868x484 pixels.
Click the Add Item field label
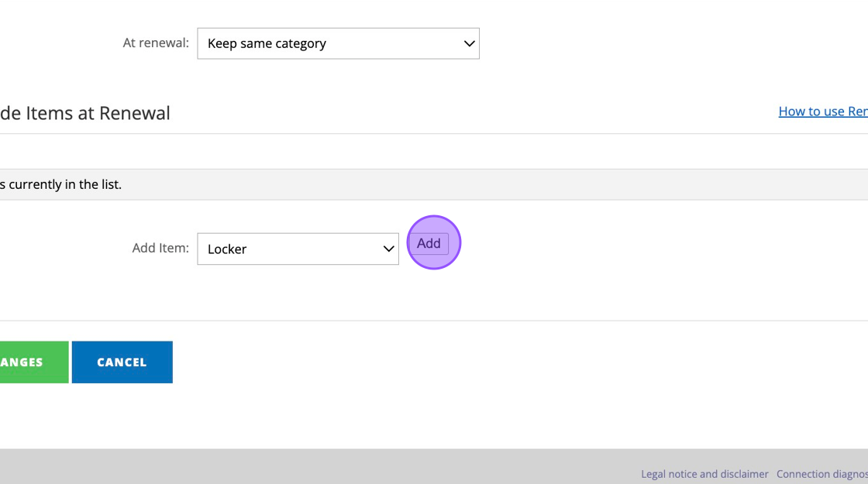click(160, 248)
